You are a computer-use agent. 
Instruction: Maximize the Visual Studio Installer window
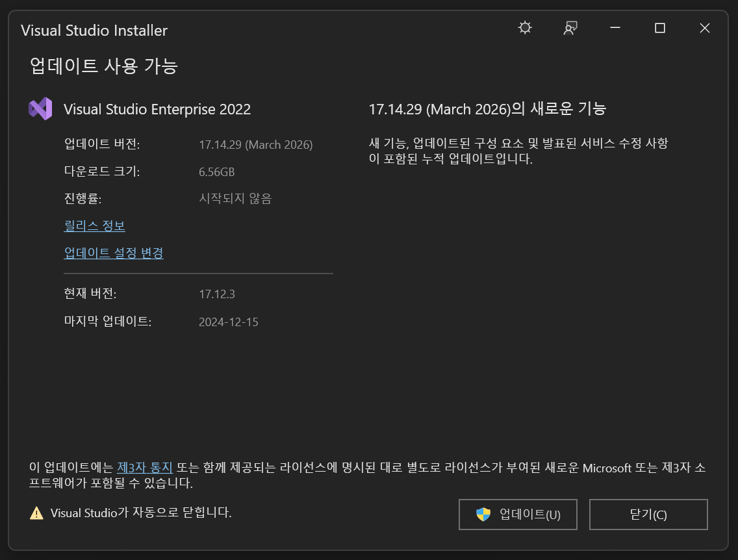point(660,28)
